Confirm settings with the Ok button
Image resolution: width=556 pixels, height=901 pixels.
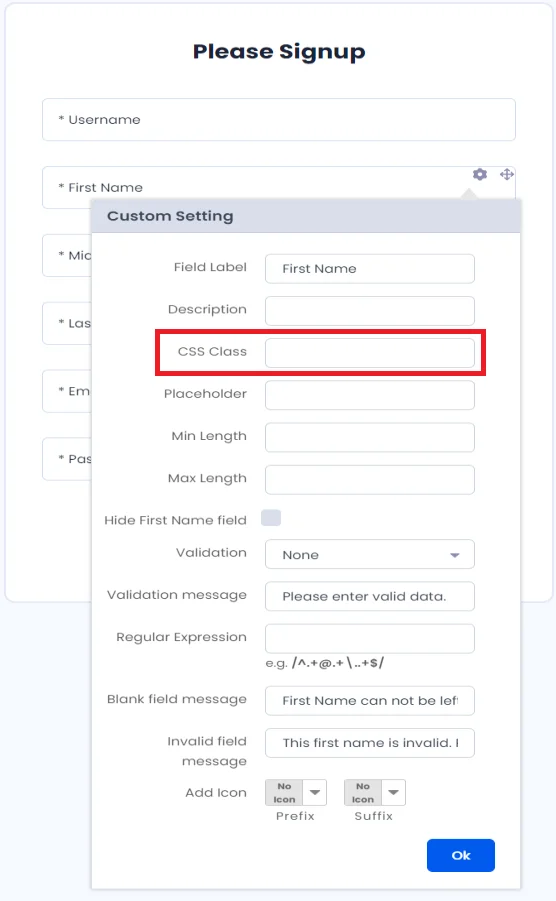tap(461, 855)
